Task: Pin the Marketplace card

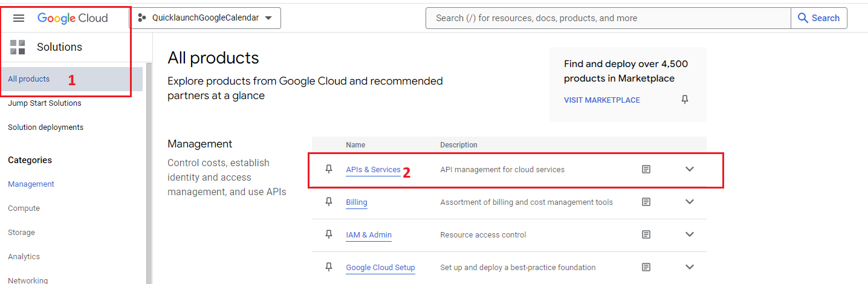Action: 685,100
